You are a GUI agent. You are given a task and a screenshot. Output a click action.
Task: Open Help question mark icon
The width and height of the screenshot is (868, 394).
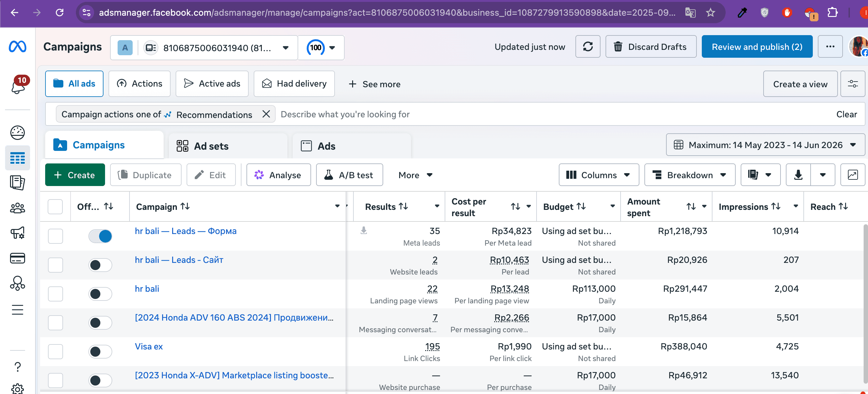[x=18, y=367]
